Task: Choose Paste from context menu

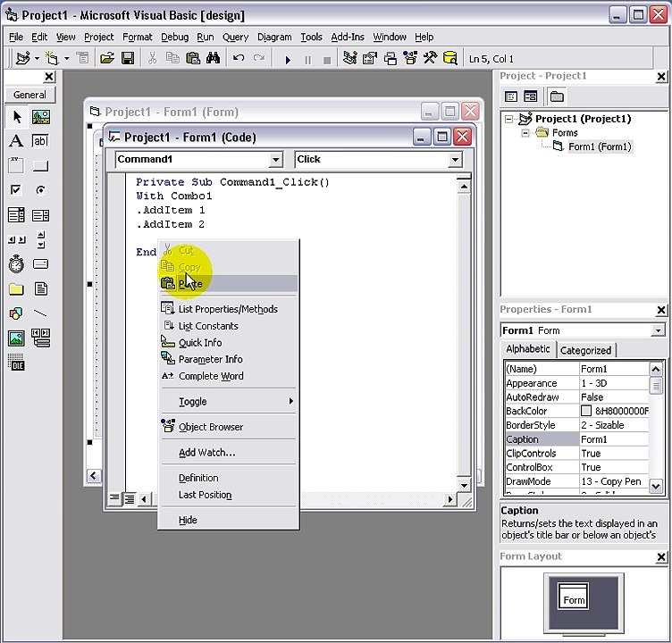Action: 229,284
